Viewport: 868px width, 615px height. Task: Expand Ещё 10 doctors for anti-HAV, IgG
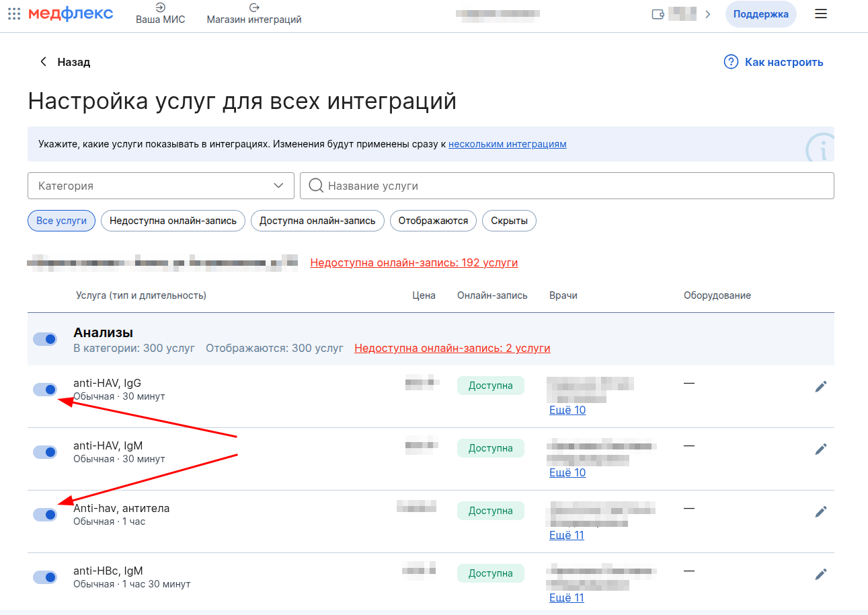pyautogui.click(x=567, y=410)
